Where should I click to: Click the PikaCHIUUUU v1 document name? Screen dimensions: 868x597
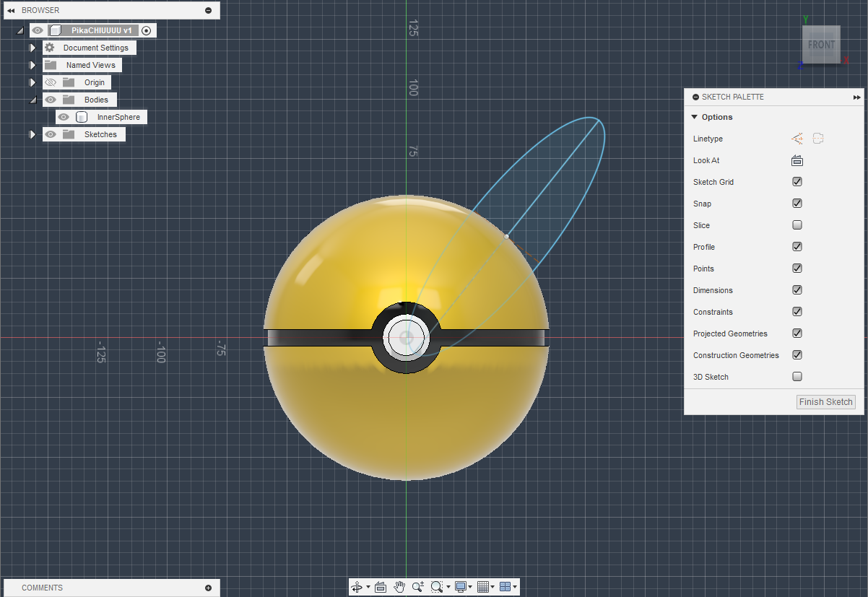[x=102, y=30]
